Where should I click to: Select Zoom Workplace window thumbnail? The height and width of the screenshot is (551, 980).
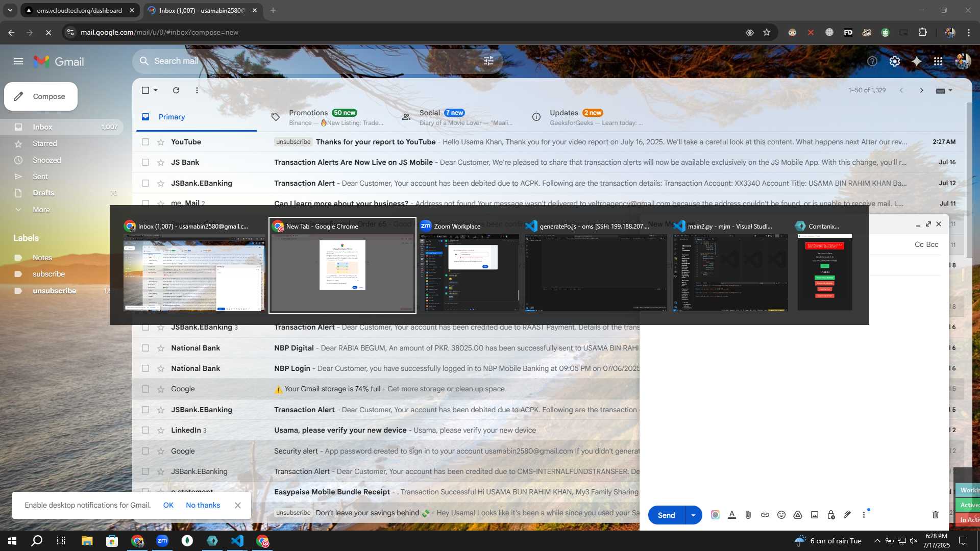pos(469,266)
